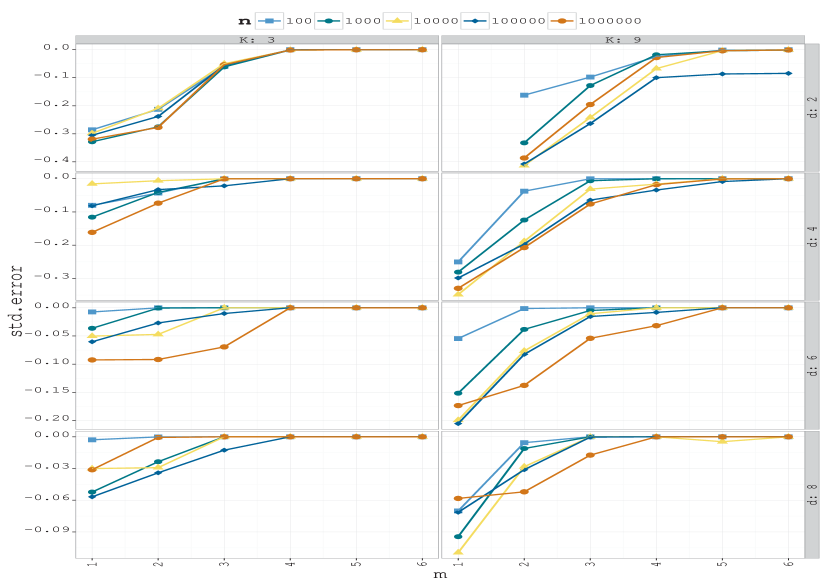Click y-axis tick "-0.1" in the d: 2 row
This screenshot has height=581, width=830.
pyautogui.click(x=52, y=76)
